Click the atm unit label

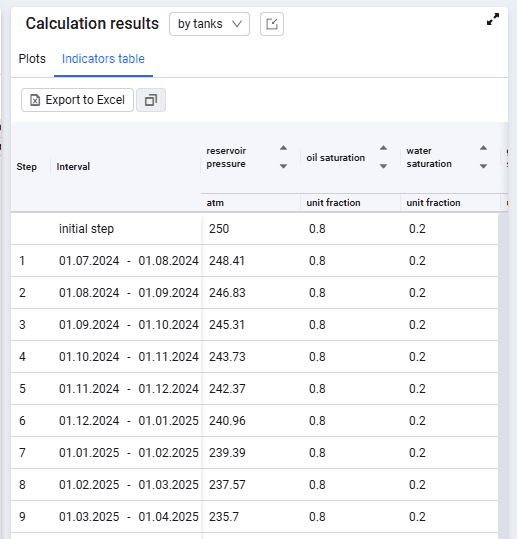(215, 203)
